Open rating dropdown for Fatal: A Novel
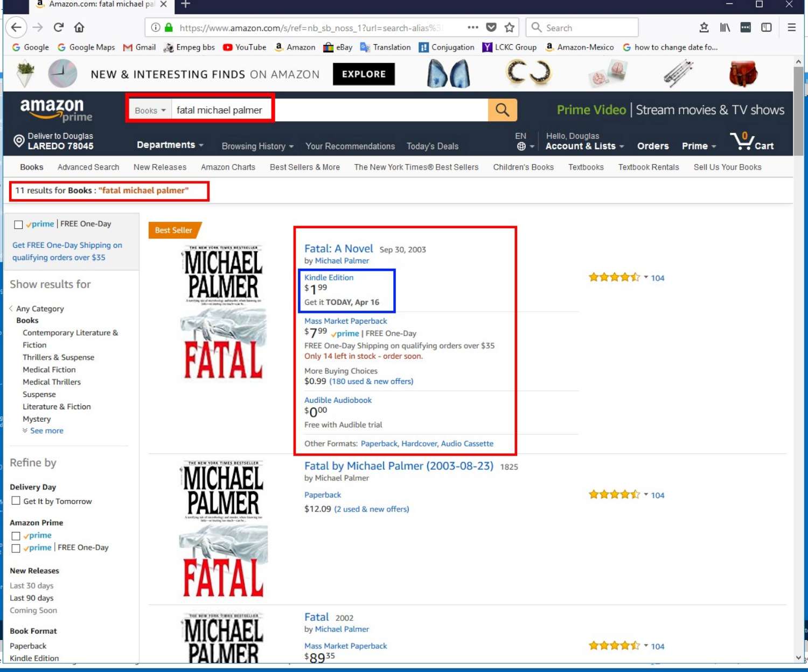Viewport: 808px width, 672px height. pos(646,278)
